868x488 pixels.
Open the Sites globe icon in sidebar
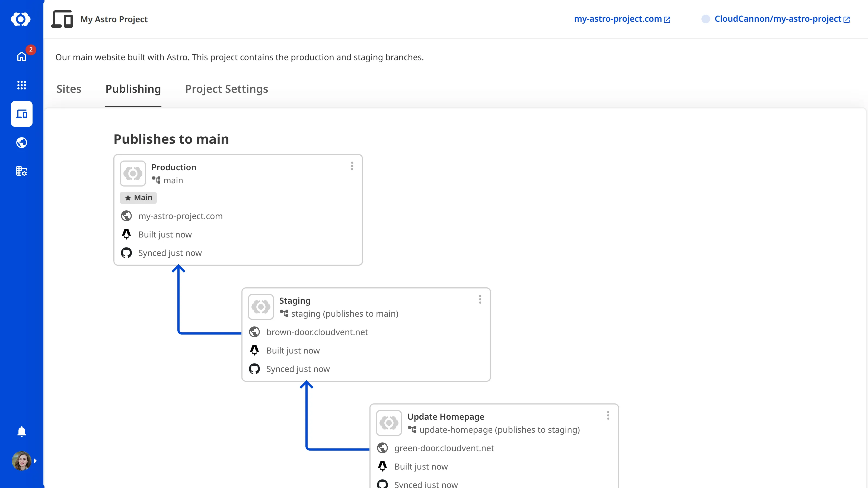(x=21, y=142)
